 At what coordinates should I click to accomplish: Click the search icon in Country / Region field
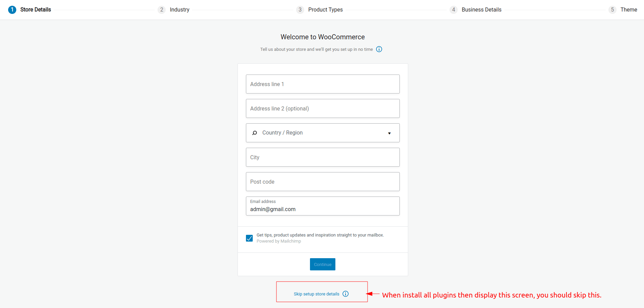click(x=255, y=133)
